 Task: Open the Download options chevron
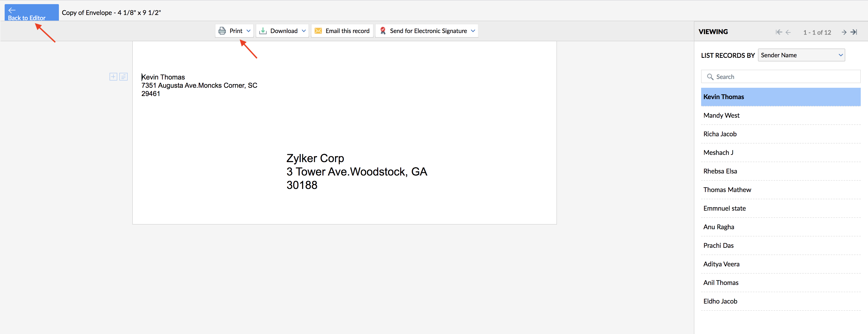(304, 31)
